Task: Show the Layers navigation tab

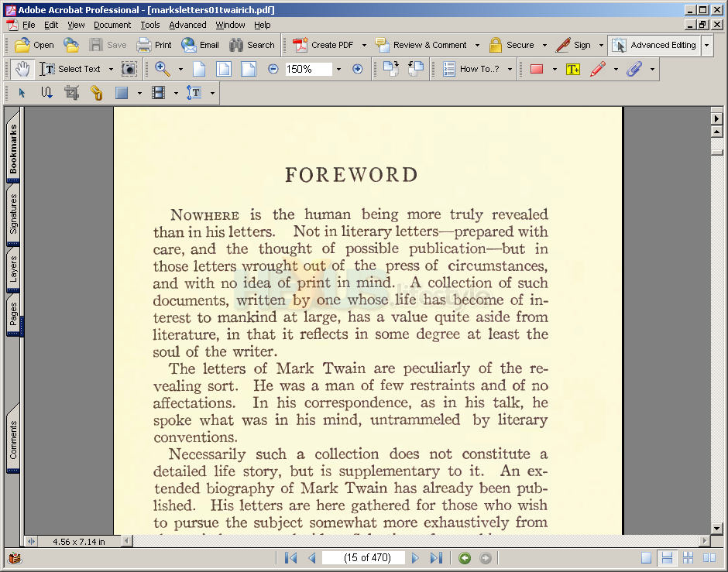Action: coord(13,269)
